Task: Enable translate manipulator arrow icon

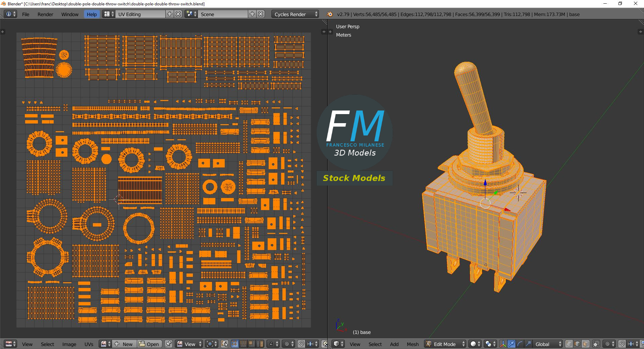Action: [512, 344]
